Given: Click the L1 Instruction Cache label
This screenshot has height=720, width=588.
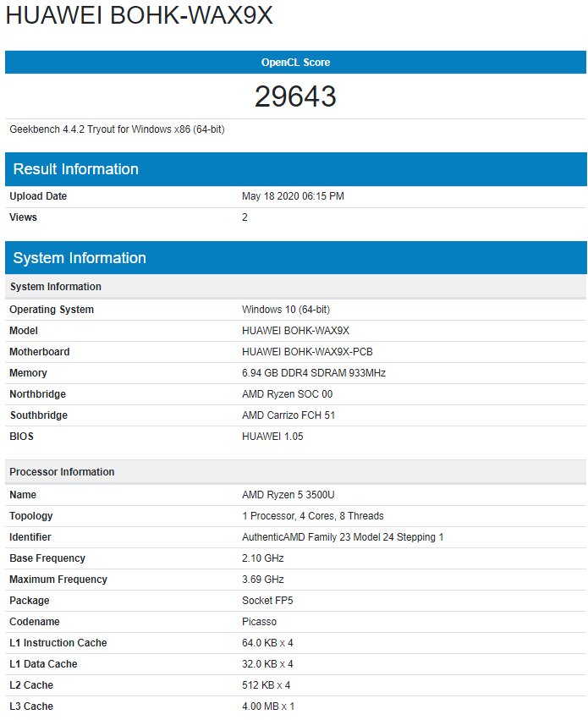Looking at the screenshot, I should [58, 642].
